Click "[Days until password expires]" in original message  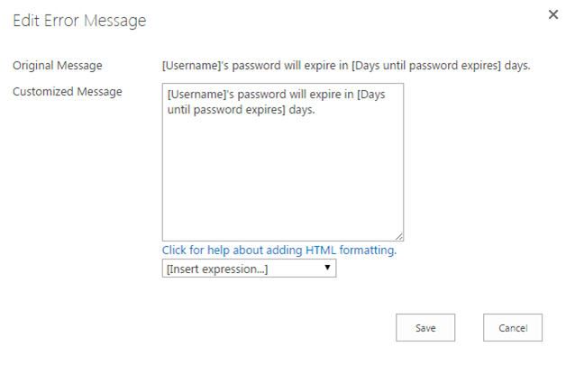point(411,66)
